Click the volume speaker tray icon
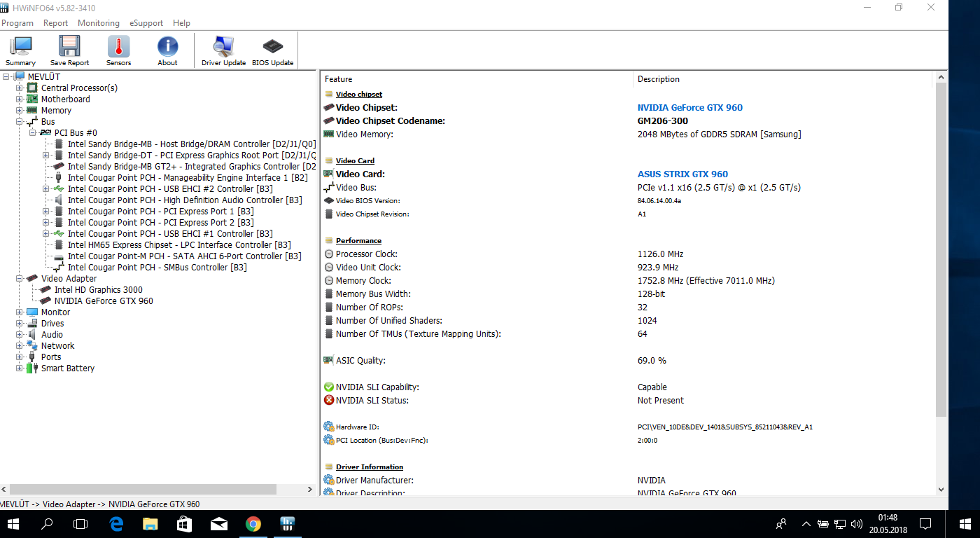 (856, 524)
